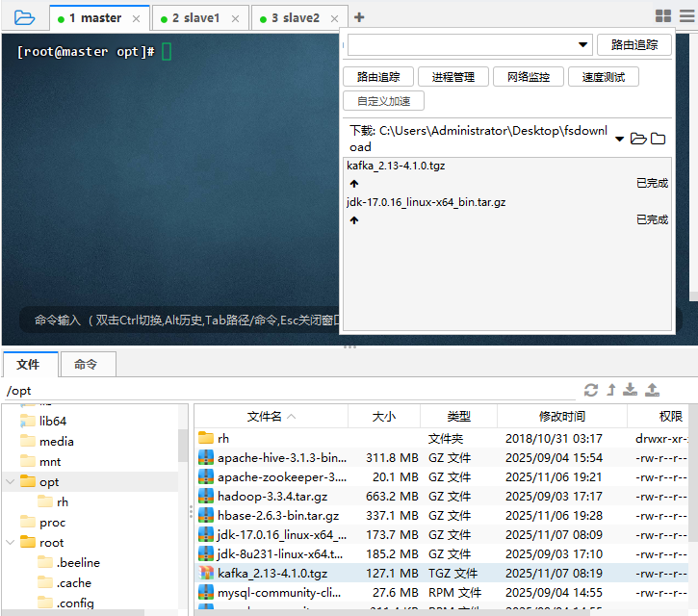Close the slave1 session tab
698x616 pixels.
pos(236,18)
